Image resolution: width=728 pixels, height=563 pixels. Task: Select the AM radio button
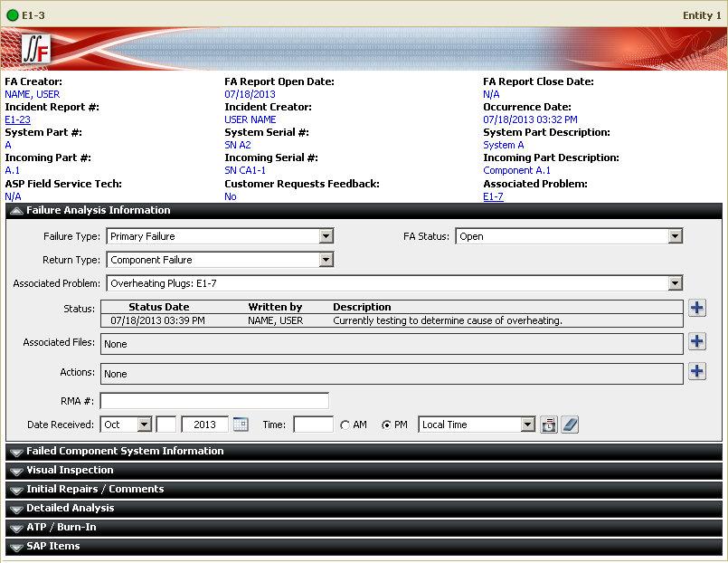[x=345, y=425]
